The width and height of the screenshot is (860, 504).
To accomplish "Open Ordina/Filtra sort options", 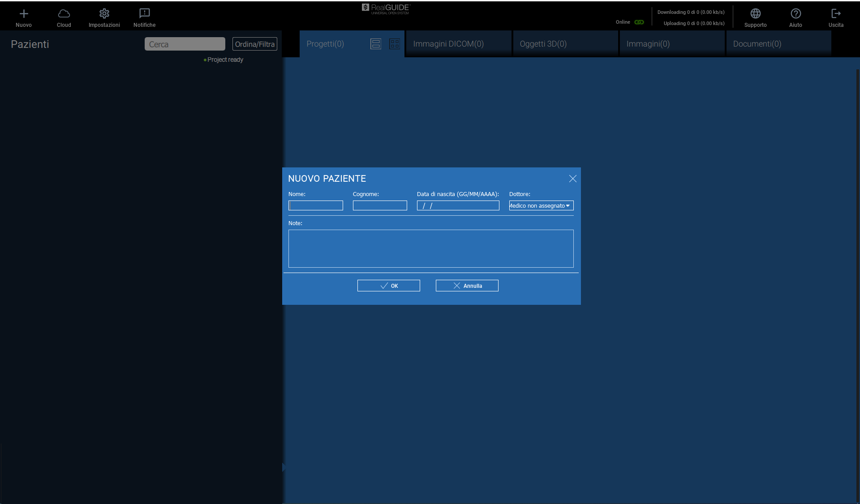I will click(255, 44).
